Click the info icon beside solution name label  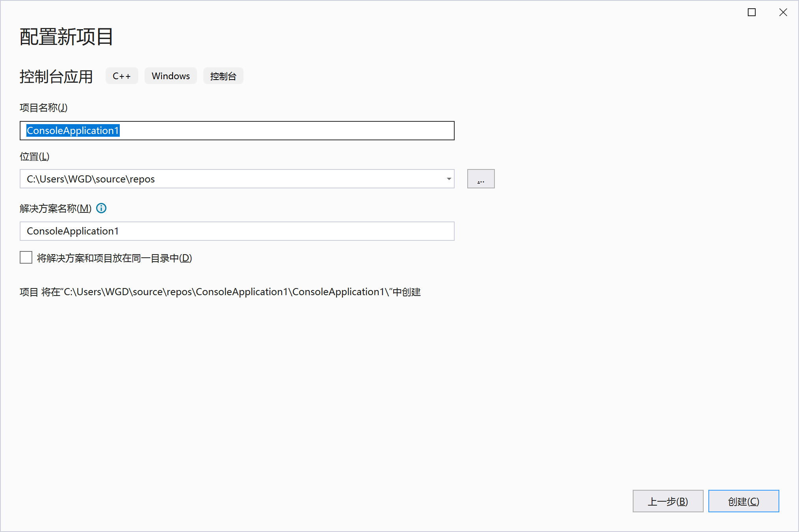coord(101,208)
